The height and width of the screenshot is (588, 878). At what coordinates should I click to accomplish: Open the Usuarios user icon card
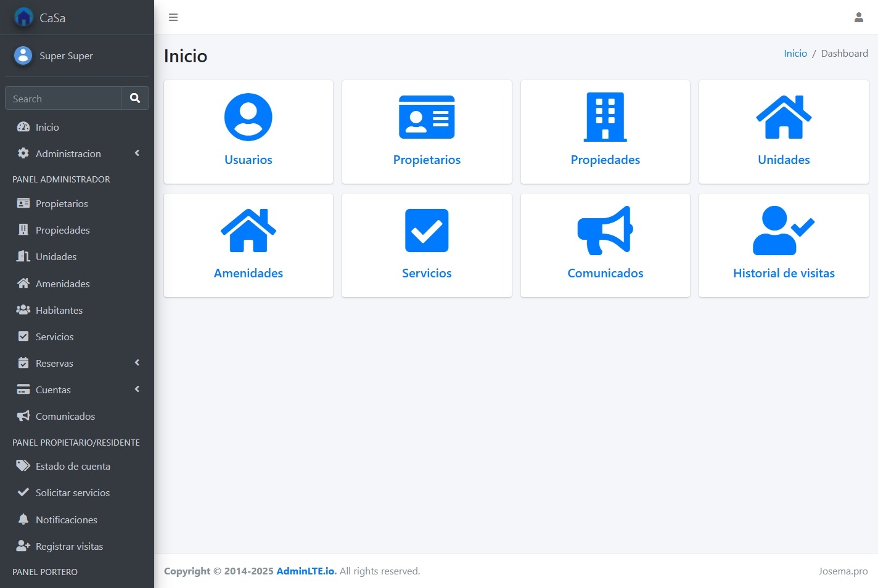coord(248,131)
